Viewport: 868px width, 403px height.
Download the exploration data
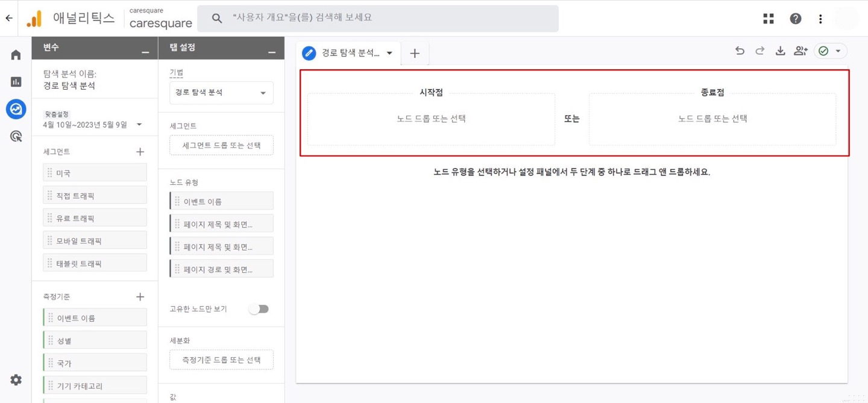click(780, 51)
